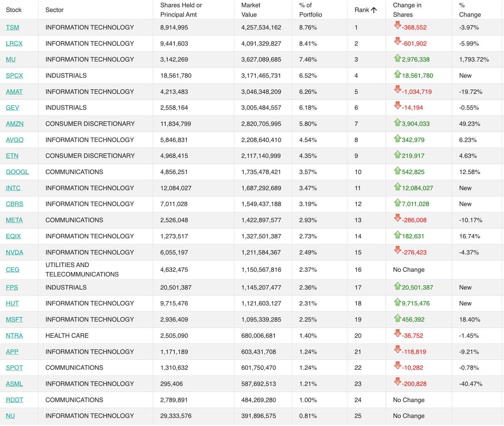Open the EQIX stock link
The width and height of the screenshot is (504, 426).
click(13, 236)
